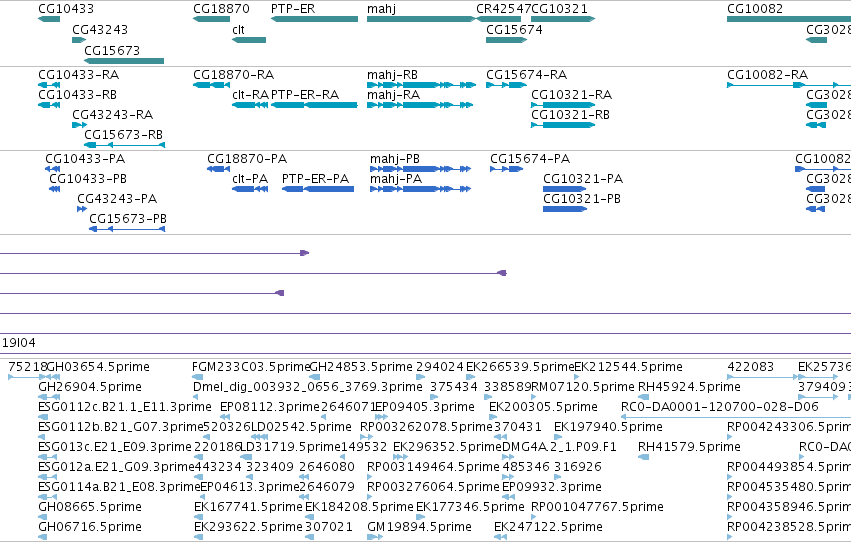Click the CG18870-PA protein label

click(247, 158)
